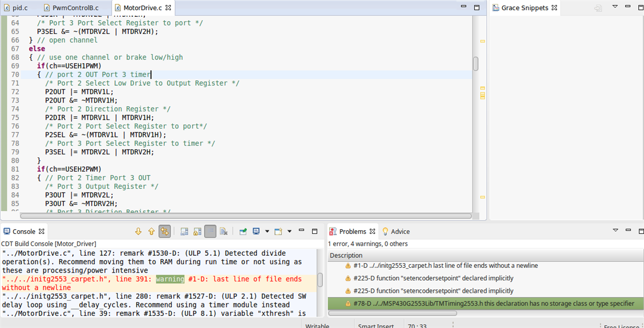644x328 pixels.
Task: Open the Problems view menu arrow
Action: coord(615,230)
